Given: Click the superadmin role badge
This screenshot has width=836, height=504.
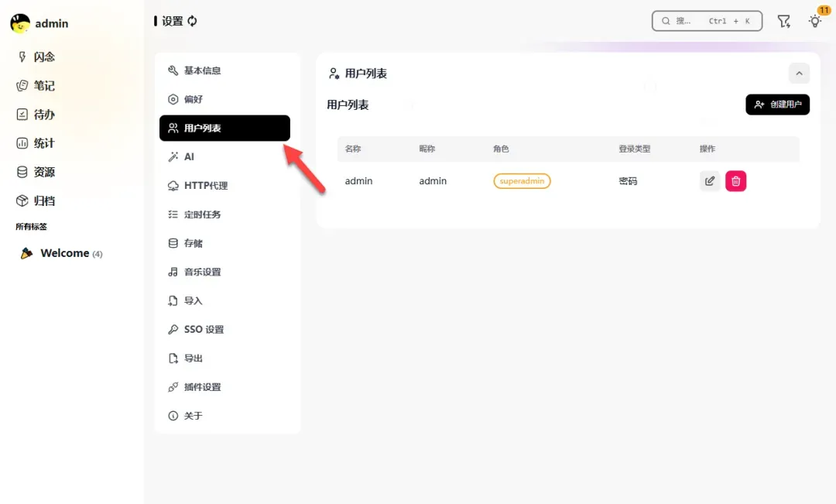Looking at the screenshot, I should tap(522, 181).
